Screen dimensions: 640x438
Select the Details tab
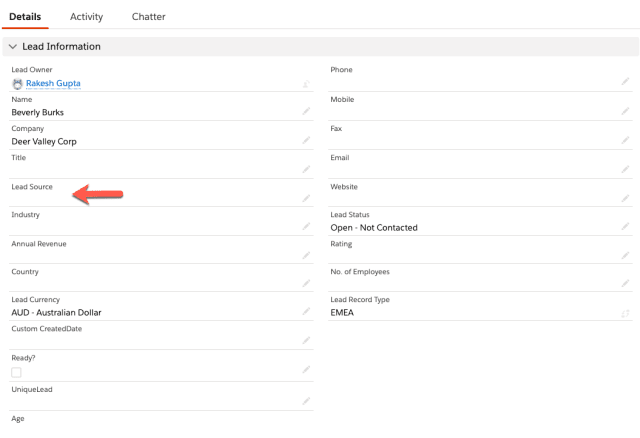[25, 17]
